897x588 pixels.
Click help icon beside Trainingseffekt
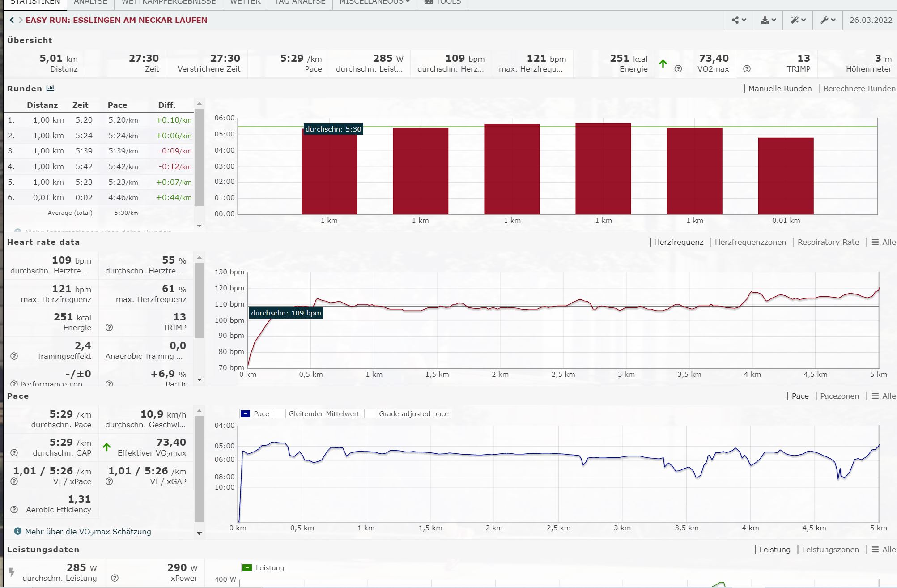click(x=14, y=356)
